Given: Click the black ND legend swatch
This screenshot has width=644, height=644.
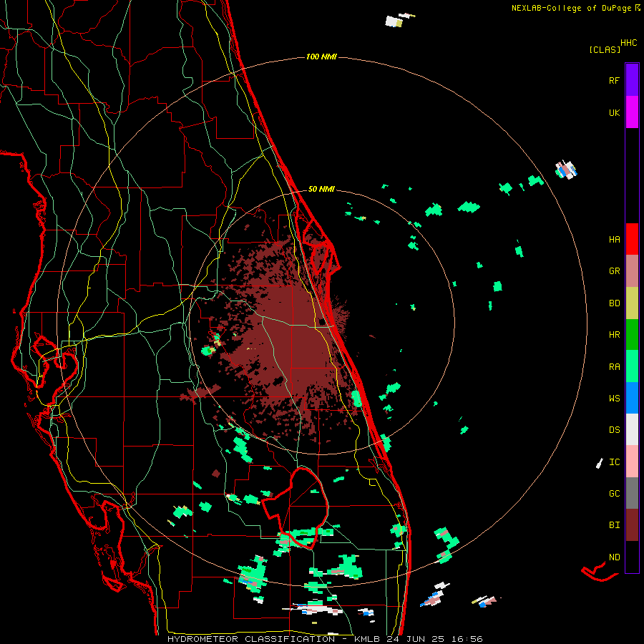Looking at the screenshot, I should pos(632,557).
